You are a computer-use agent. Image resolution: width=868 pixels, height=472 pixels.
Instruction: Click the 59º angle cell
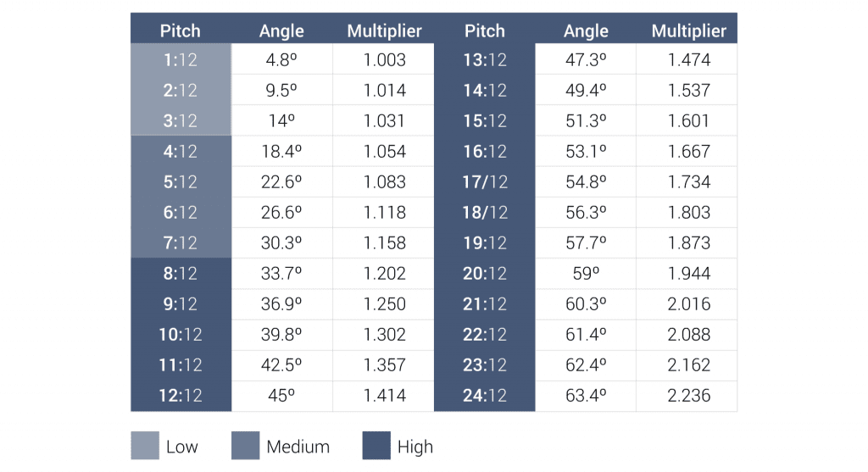click(586, 274)
